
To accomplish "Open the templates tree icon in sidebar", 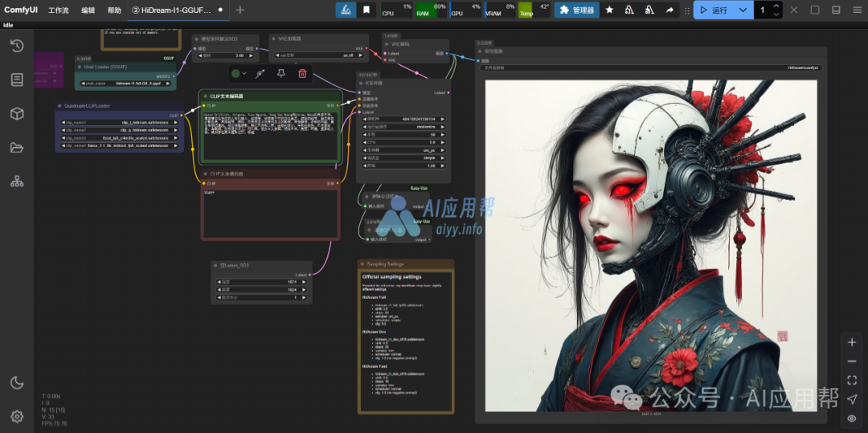I will (17, 181).
